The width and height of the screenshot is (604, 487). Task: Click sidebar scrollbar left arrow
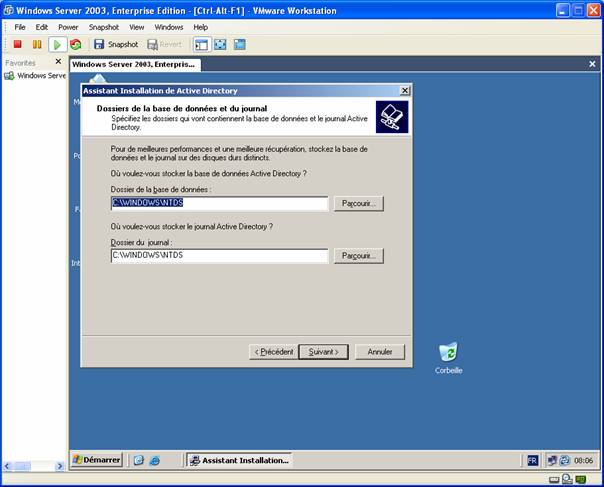7,466
